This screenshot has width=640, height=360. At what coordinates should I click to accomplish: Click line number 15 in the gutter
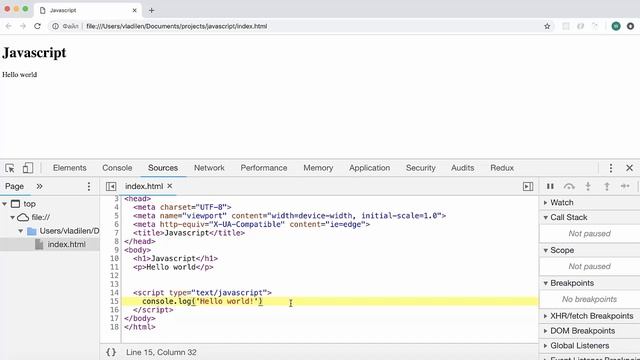pos(114,301)
